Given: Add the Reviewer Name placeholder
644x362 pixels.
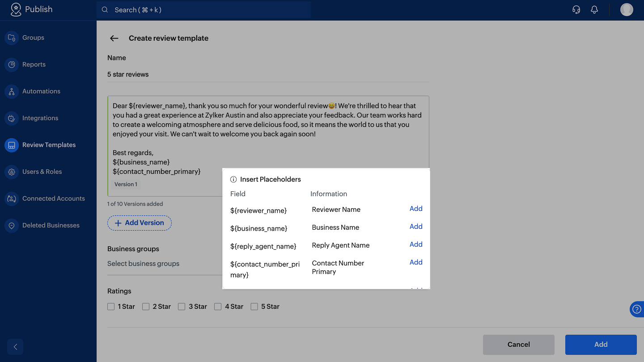Looking at the screenshot, I should click(x=416, y=209).
